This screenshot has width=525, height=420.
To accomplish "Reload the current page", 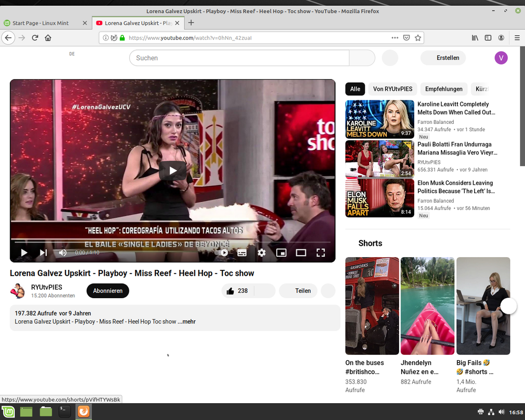I will pyautogui.click(x=35, y=38).
